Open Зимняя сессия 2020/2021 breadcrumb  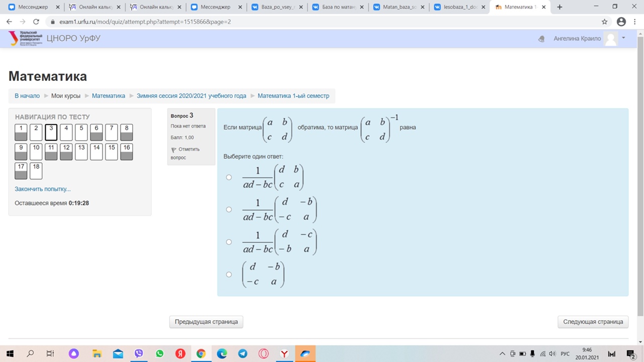[192, 96]
